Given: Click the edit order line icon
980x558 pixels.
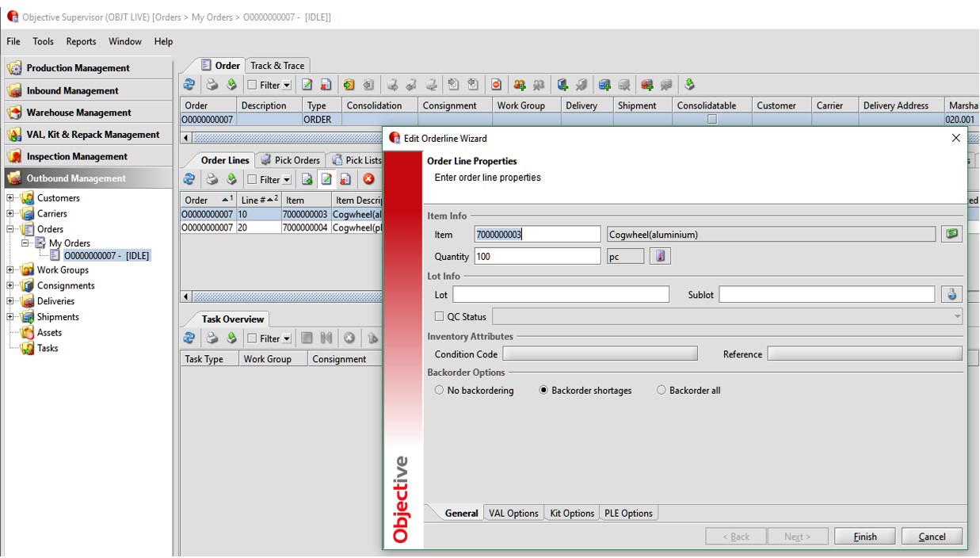Looking at the screenshot, I should tap(326, 180).
